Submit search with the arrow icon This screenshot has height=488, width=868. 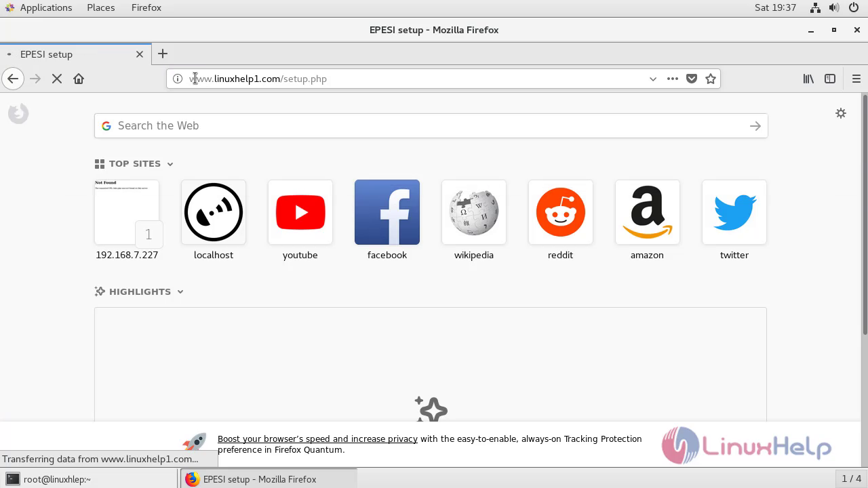click(x=755, y=126)
